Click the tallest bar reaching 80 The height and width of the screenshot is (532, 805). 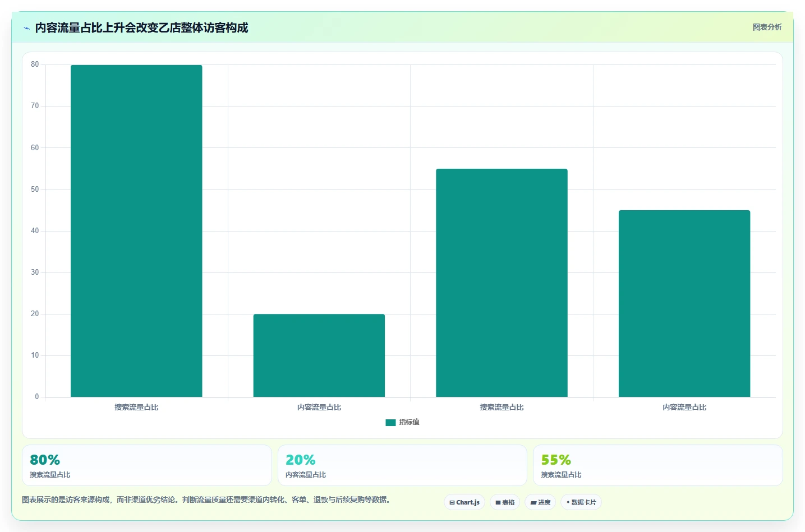pyautogui.click(x=136, y=231)
